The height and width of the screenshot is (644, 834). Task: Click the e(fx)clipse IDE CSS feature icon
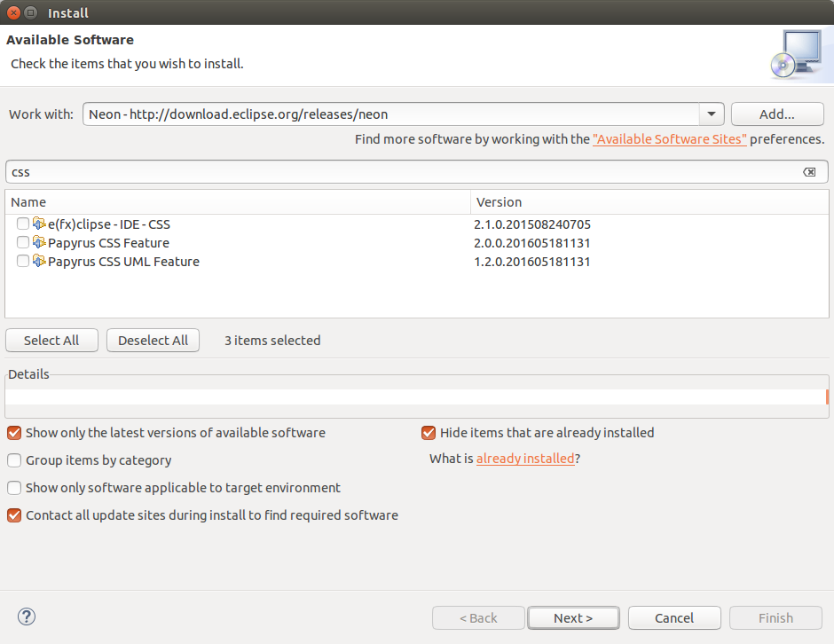39,224
